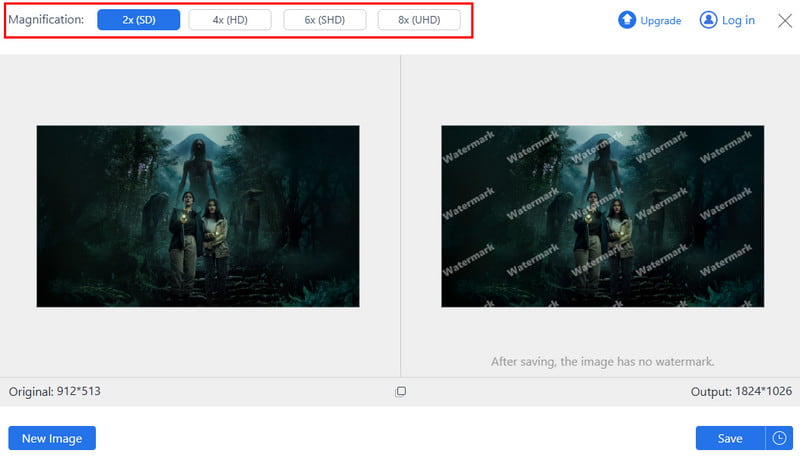This screenshot has height=463, width=800.
Task: Click the New Image button
Action: coord(52,438)
